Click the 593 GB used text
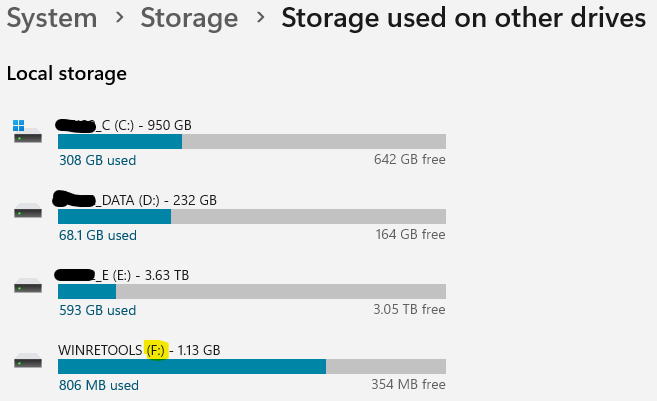 (98, 310)
